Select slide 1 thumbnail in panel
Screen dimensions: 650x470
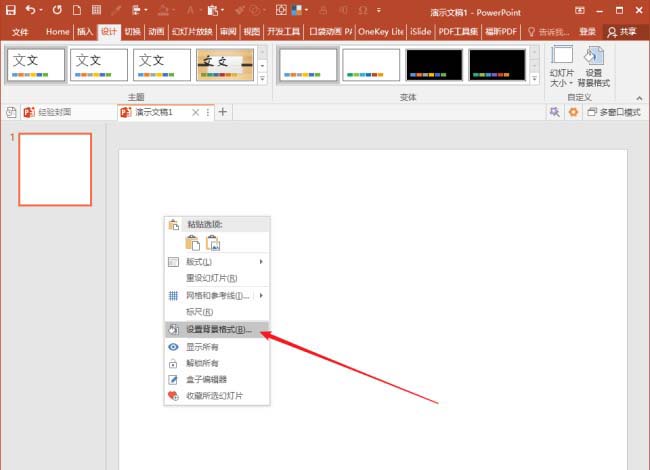tap(55, 169)
